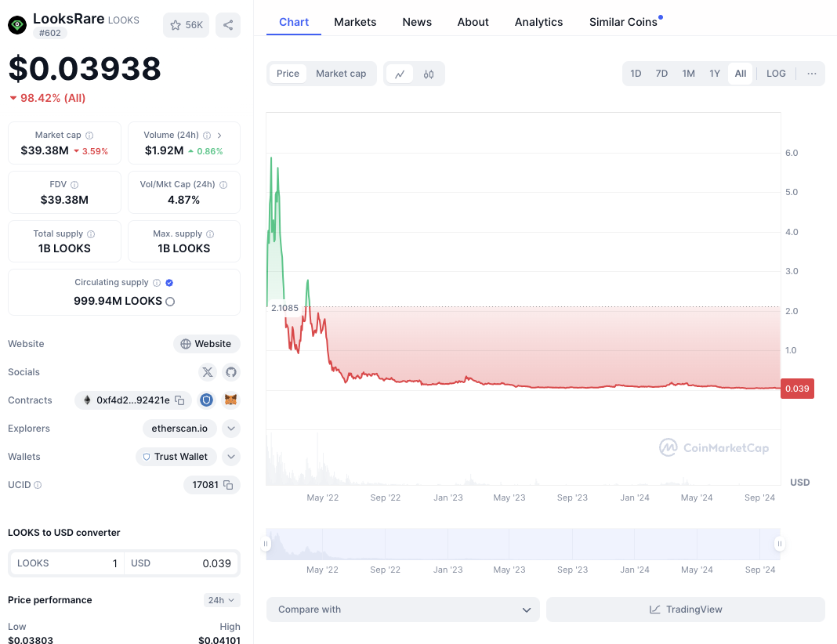This screenshot has width=837, height=644.
Task: Click the MetaMask fox icon
Action: 230,400
